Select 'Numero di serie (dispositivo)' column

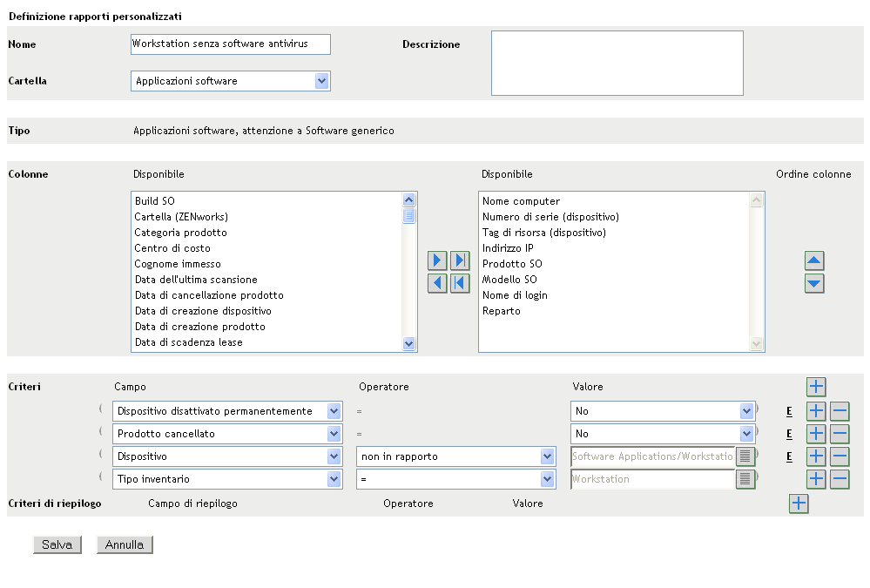pos(614,217)
